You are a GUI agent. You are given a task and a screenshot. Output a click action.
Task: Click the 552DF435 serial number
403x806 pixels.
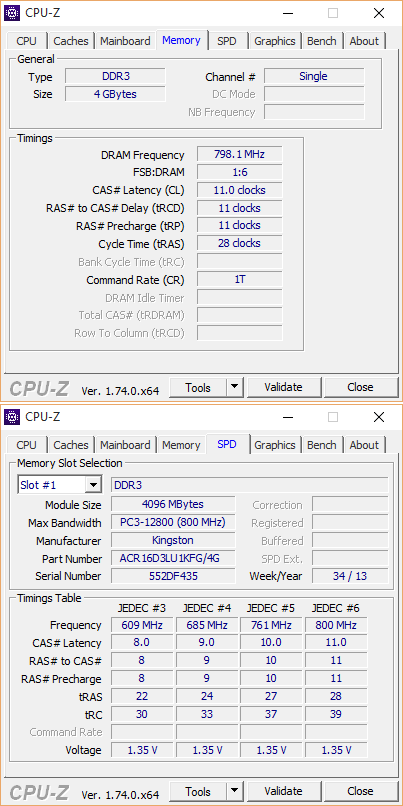pyautogui.click(x=173, y=576)
